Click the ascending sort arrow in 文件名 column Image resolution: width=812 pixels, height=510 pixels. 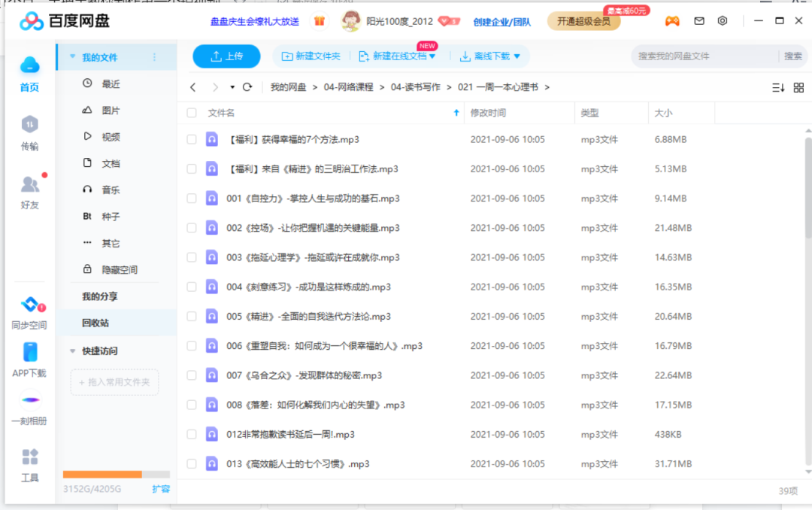coord(456,113)
